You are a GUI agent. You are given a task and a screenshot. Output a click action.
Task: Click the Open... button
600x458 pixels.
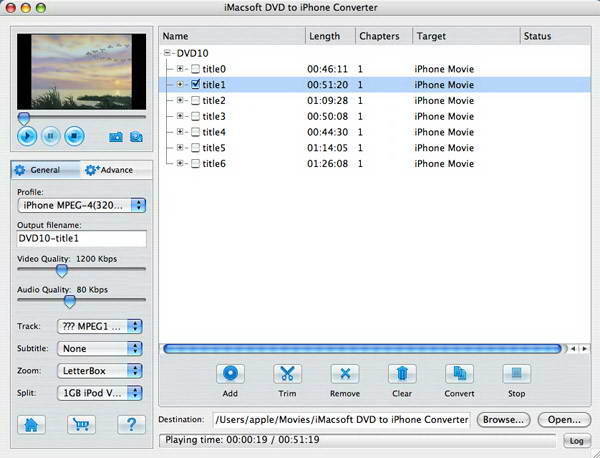564,420
